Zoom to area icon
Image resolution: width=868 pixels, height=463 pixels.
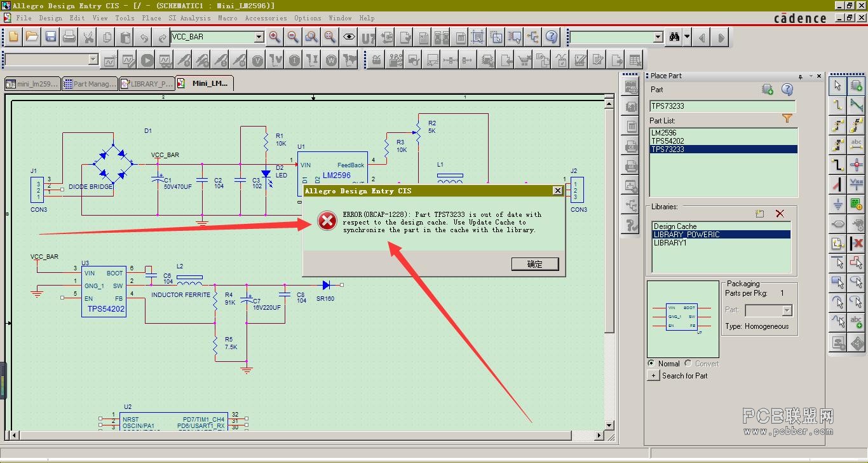(x=311, y=37)
